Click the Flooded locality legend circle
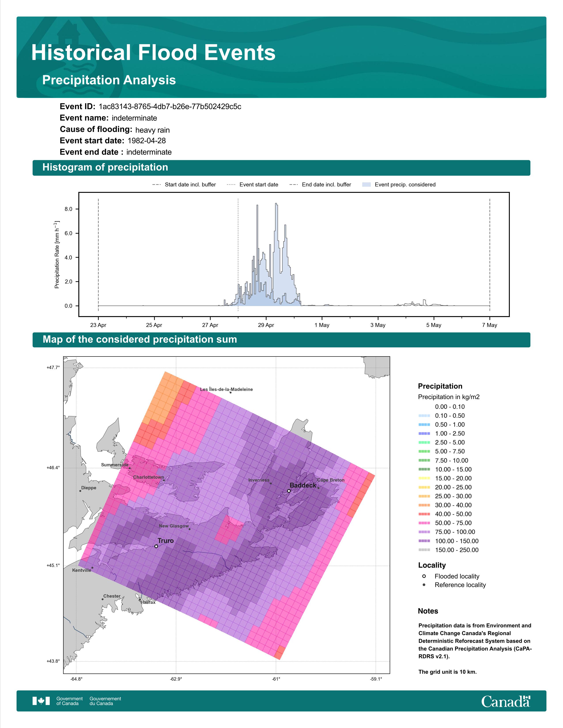 pos(424,576)
